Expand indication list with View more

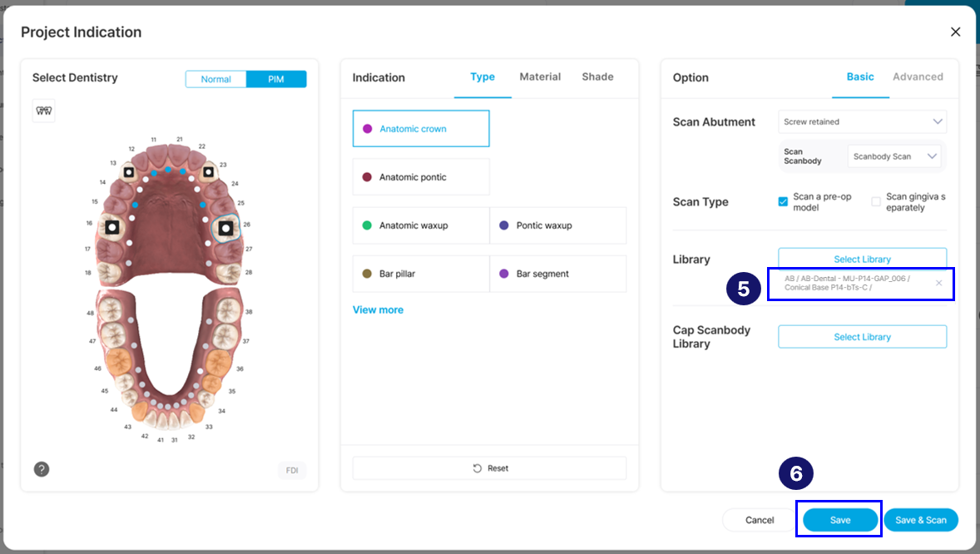pos(379,310)
